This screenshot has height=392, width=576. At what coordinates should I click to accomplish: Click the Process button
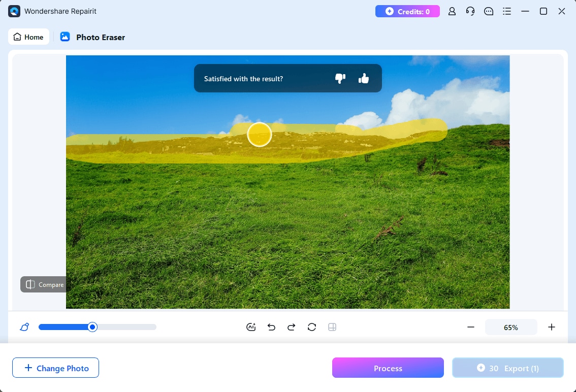(388, 368)
